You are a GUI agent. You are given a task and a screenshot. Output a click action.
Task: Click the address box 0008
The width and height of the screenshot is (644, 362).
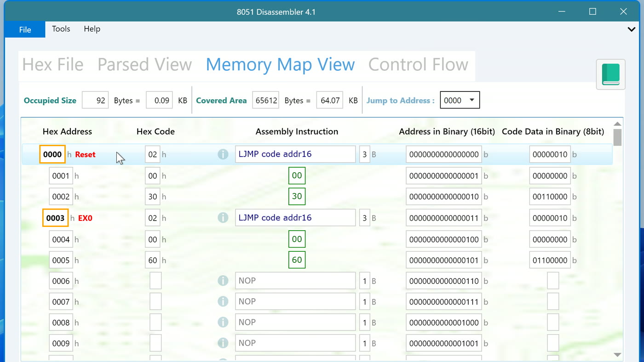click(x=61, y=322)
